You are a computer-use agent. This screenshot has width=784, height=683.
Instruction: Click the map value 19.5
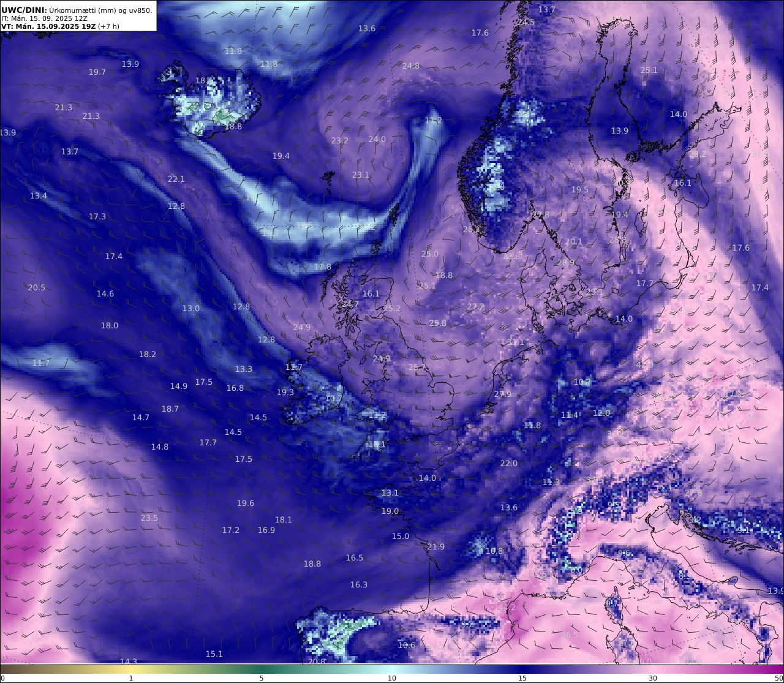580,190
